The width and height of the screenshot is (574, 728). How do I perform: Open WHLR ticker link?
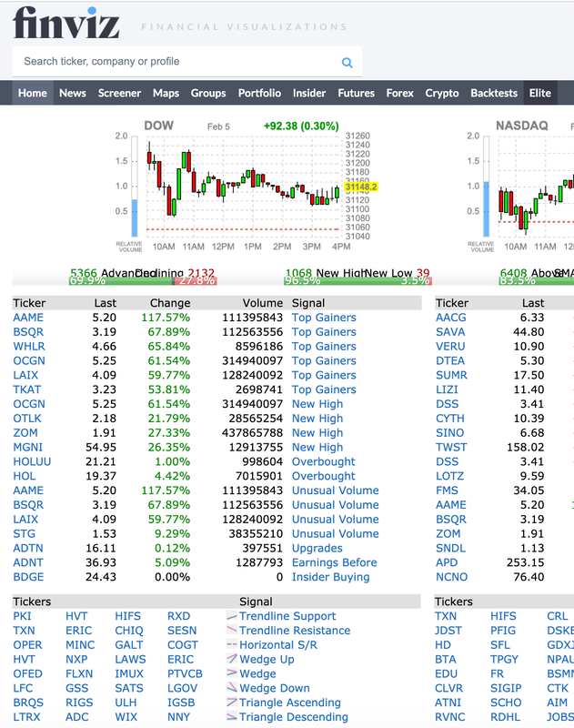29,347
